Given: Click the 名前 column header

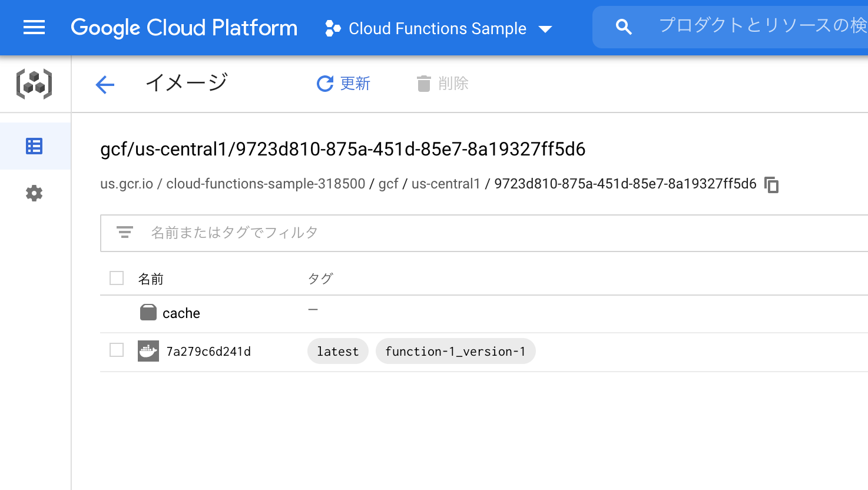Looking at the screenshot, I should click(150, 278).
